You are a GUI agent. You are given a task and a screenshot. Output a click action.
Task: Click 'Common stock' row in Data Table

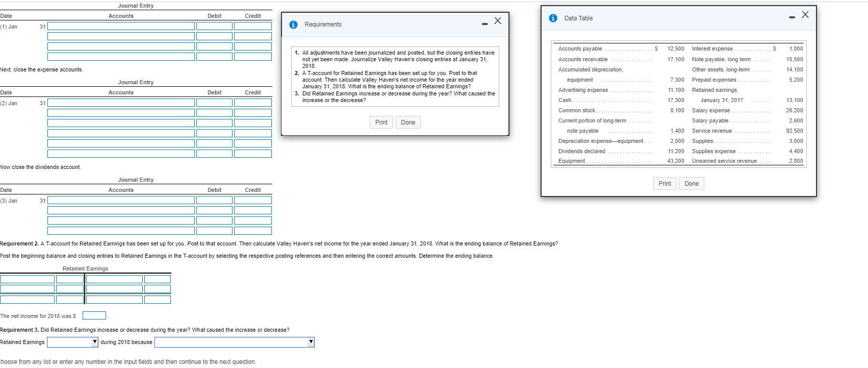(621, 110)
